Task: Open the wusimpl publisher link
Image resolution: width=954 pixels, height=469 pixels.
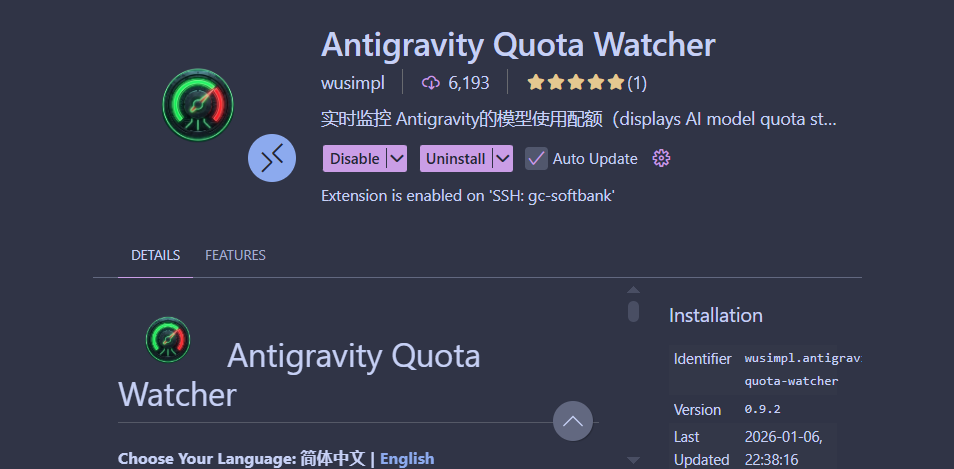Action: click(352, 82)
